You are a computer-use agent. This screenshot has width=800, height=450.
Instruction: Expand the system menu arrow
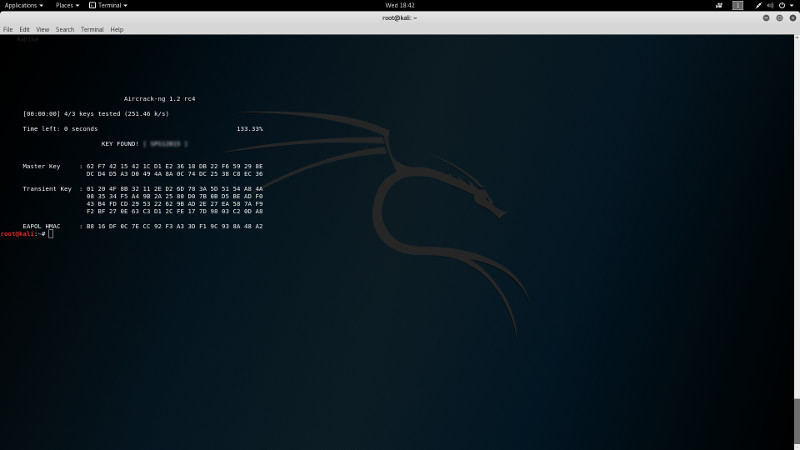pyautogui.click(x=792, y=6)
